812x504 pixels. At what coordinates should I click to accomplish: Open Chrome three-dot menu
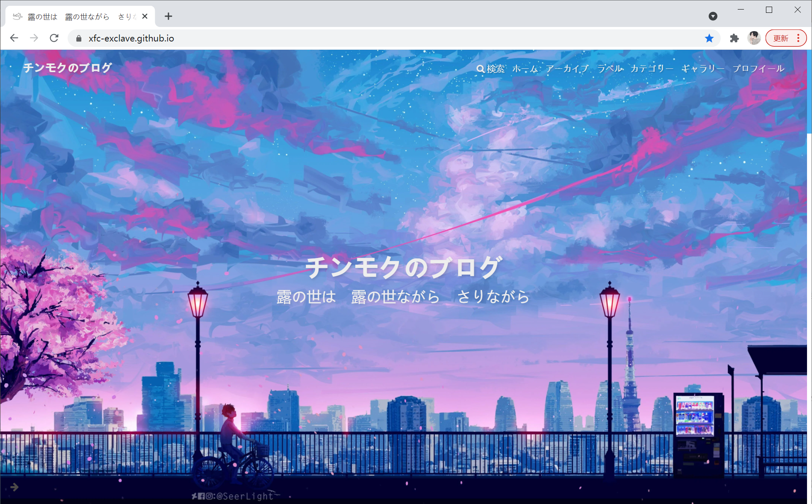pos(798,38)
